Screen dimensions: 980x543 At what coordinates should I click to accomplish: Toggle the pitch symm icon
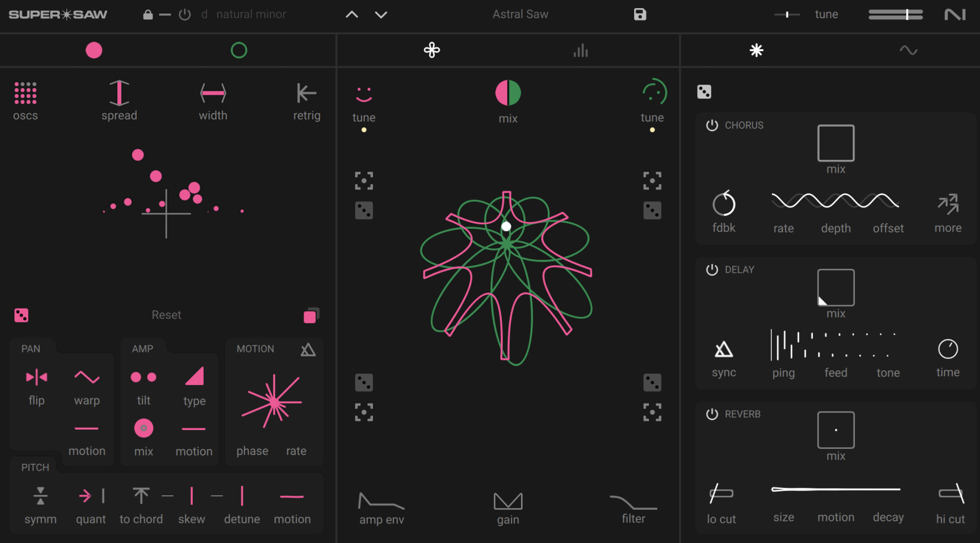[x=41, y=496]
